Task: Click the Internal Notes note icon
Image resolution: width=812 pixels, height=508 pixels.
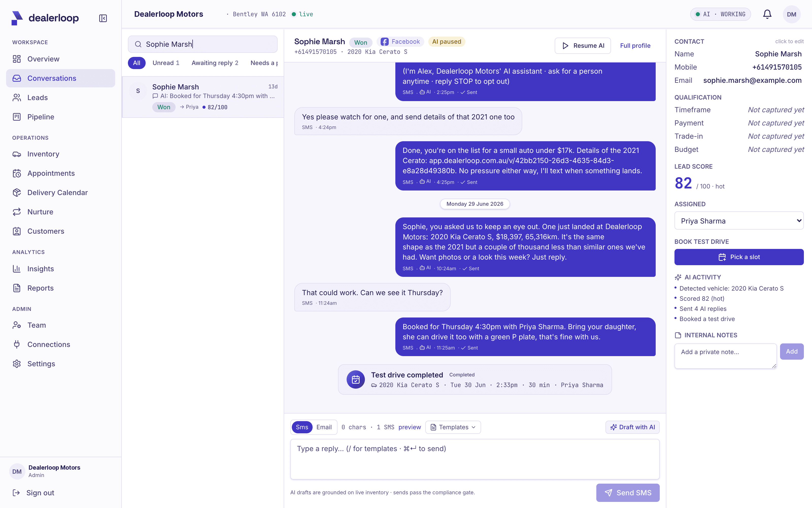Action: point(678,335)
